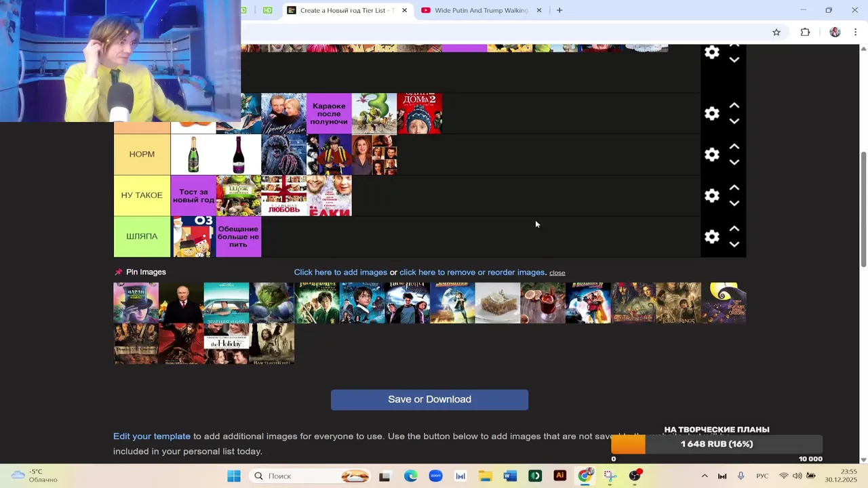Pick The Holiday movie poster
Viewport: 868px width, 488px height.
[x=226, y=344]
